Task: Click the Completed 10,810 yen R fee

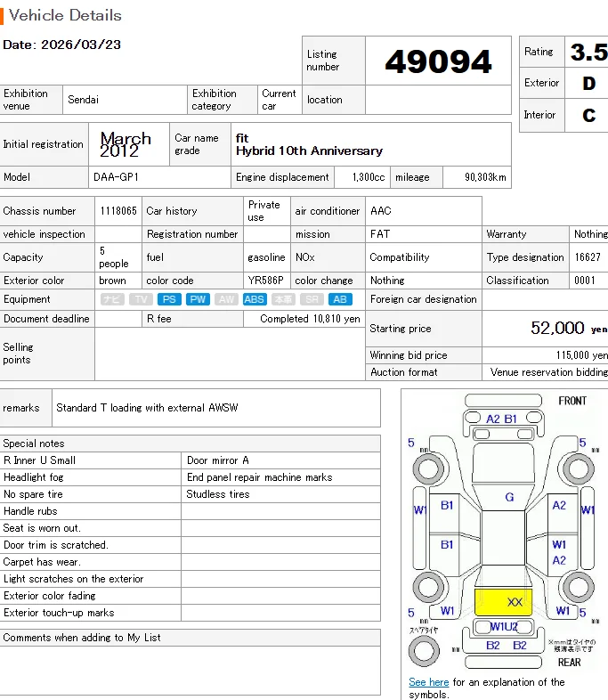Action: (310, 319)
